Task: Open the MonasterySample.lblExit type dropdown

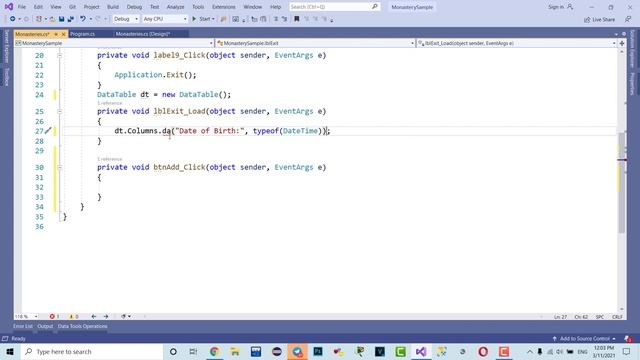Action: pos(315,43)
